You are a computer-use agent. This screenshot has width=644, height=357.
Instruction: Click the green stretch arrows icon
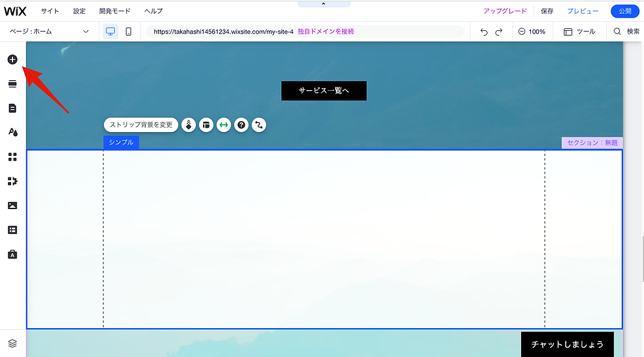[x=224, y=125]
